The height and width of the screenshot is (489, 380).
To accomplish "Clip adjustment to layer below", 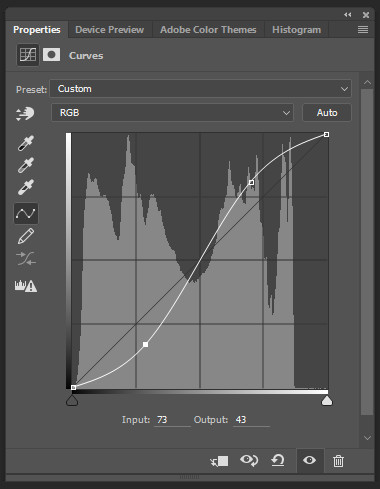I will pos(219,461).
